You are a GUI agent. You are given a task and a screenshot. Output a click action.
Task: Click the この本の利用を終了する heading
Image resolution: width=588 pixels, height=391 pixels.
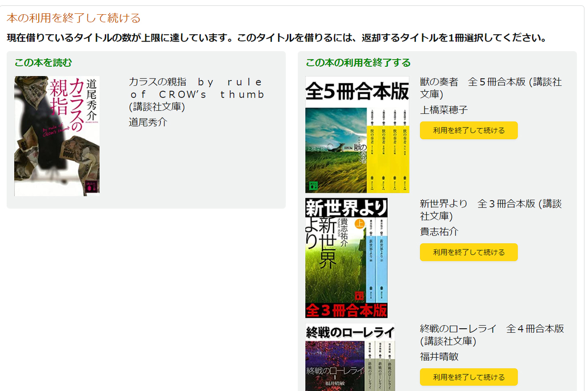tap(358, 63)
